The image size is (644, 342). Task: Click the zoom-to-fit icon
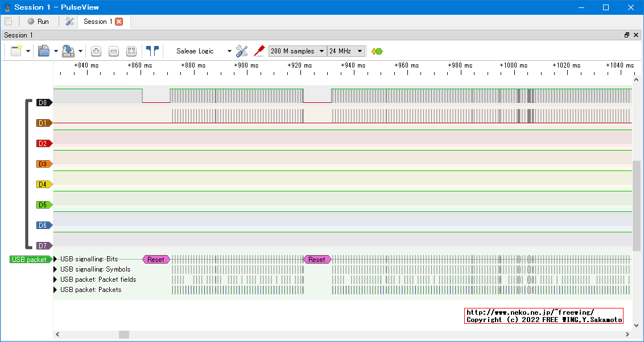pos(131,51)
